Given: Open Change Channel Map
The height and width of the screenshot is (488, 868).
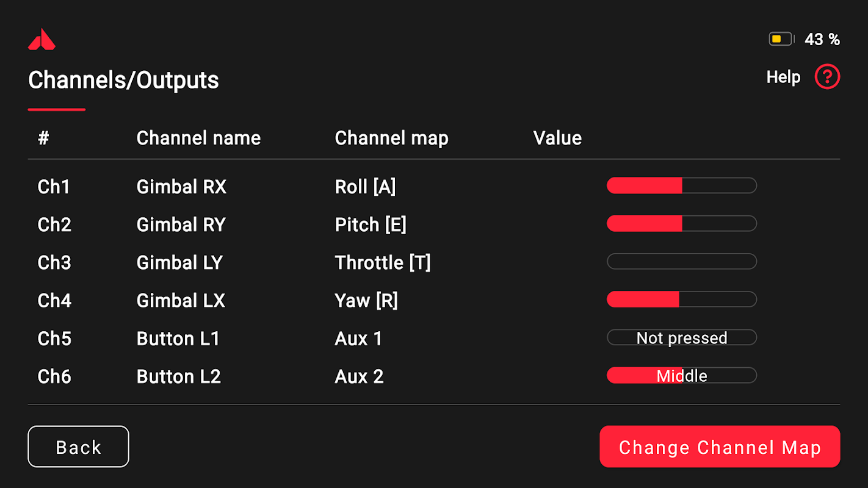Looking at the screenshot, I should [x=720, y=447].
